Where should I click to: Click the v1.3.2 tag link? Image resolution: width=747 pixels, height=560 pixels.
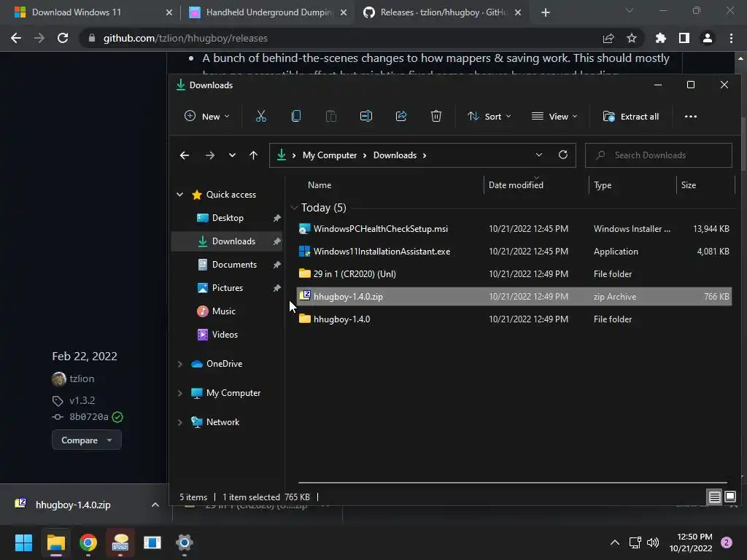pos(82,400)
